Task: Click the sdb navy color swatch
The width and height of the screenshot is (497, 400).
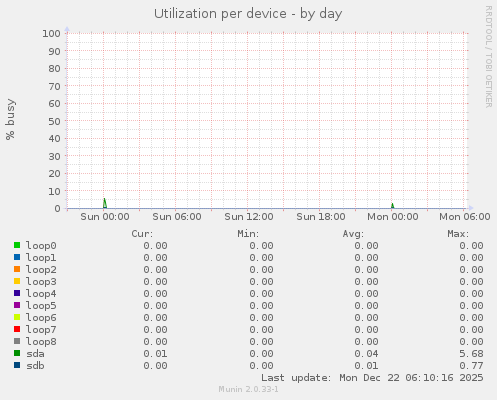Action: pos(17,365)
